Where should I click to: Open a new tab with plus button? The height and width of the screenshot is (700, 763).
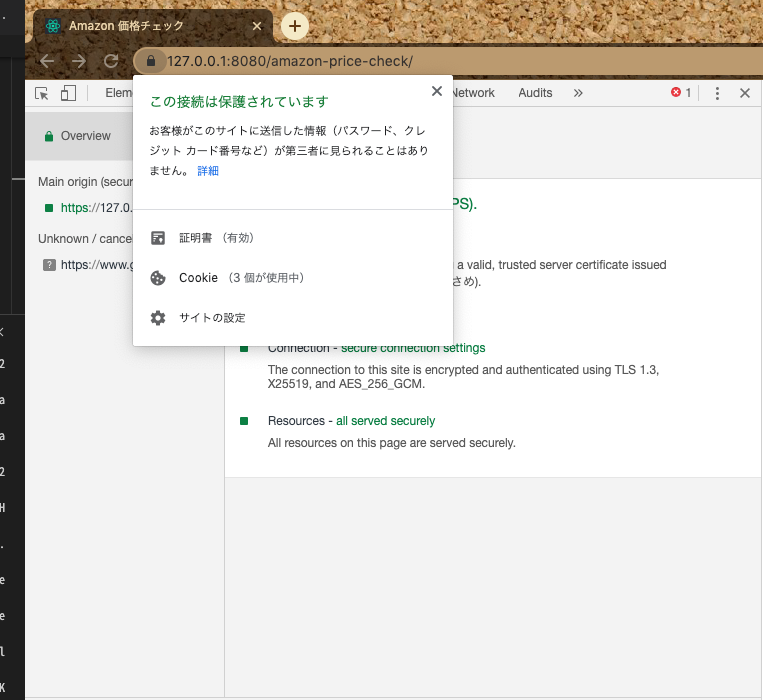click(x=294, y=26)
